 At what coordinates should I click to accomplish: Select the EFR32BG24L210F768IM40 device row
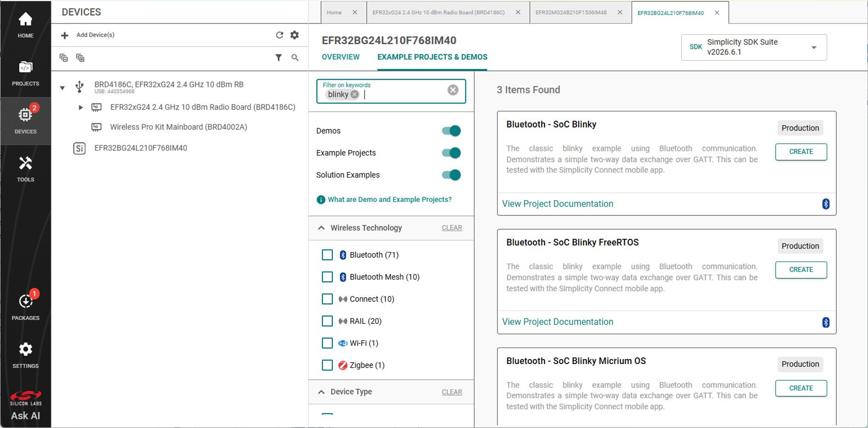click(141, 148)
